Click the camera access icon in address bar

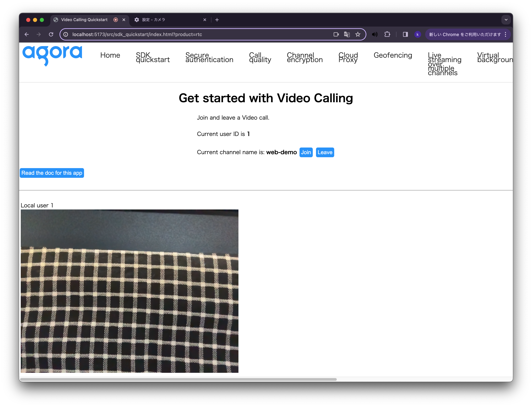tap(336, 34)
